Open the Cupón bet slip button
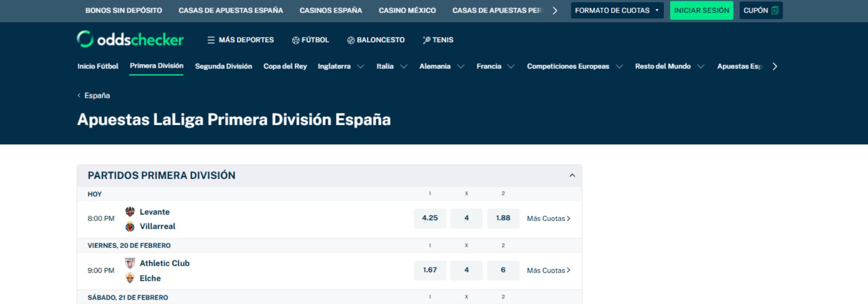 [x=761, y=10]
